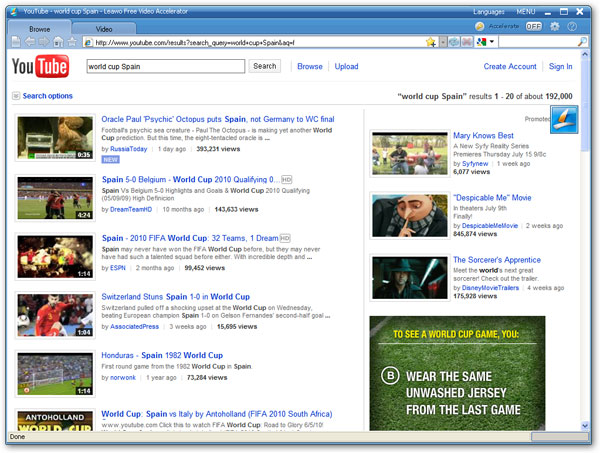Click the magnifier icon in browser search box

(x=582, y=42)
